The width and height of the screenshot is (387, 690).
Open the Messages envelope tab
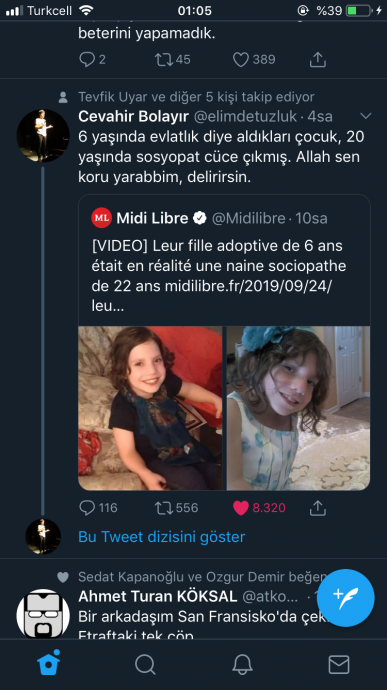point(339,664)
